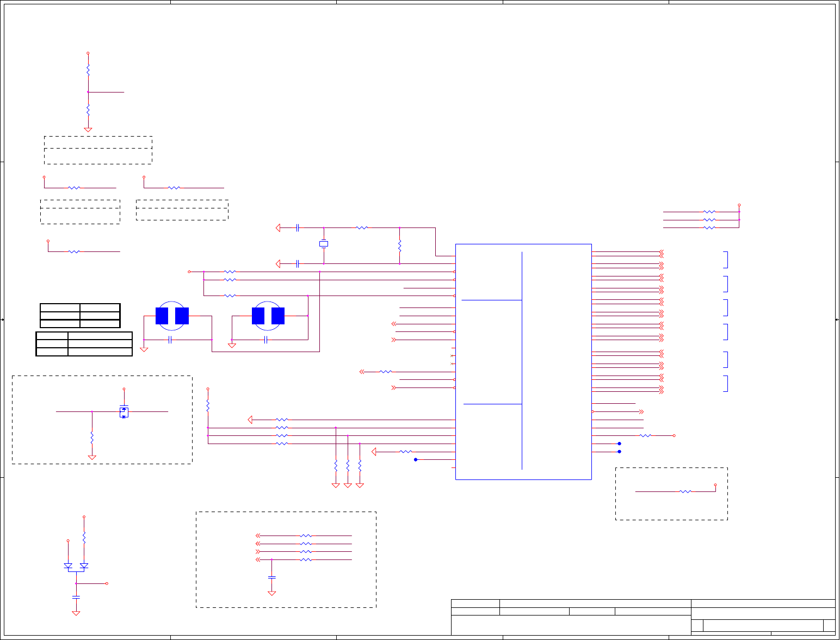Screen dimensions: 840x640
Task: Select the wider black table below the small one
Action: (x=84, y=344)
